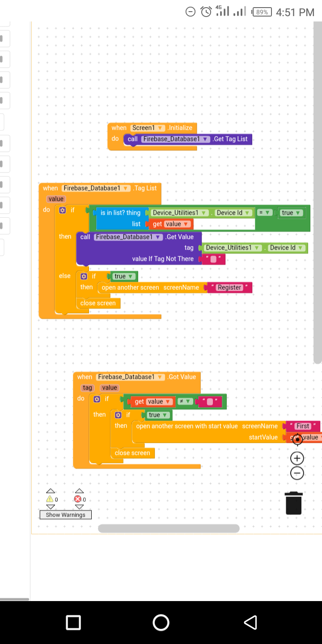Image resolution: width=322 pixels, height=644 pixels.
Task: Select the close screen block under First
Action: click(132, 453)
